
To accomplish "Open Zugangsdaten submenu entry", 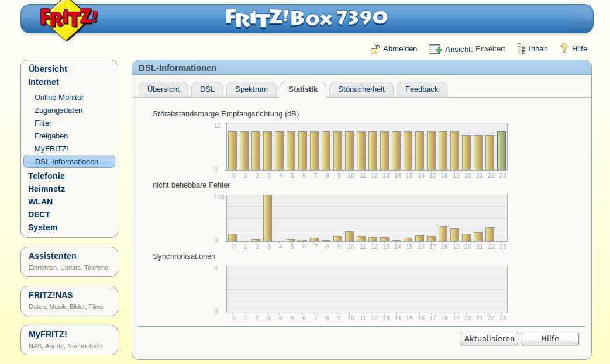I will (58, 110).
